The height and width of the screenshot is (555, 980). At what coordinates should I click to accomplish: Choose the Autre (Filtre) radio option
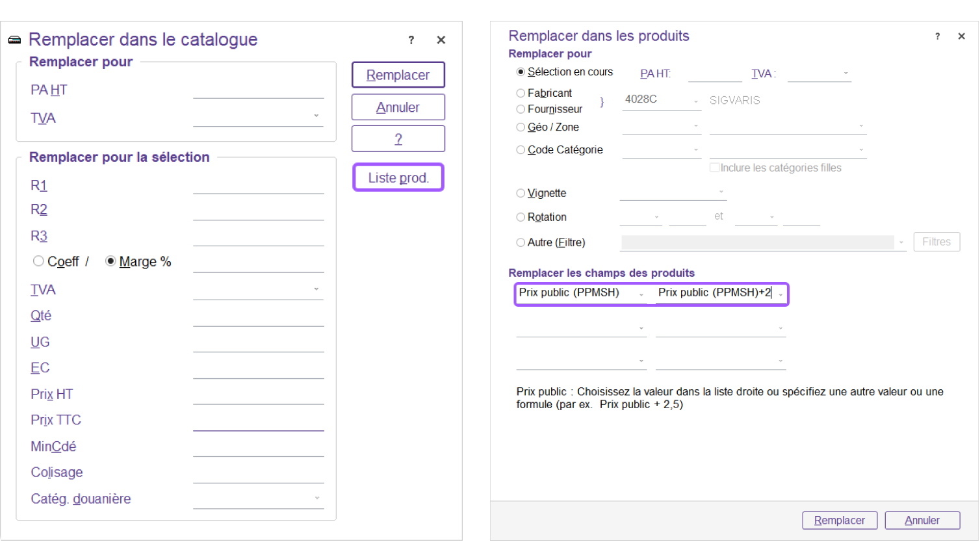coord(521,242)
